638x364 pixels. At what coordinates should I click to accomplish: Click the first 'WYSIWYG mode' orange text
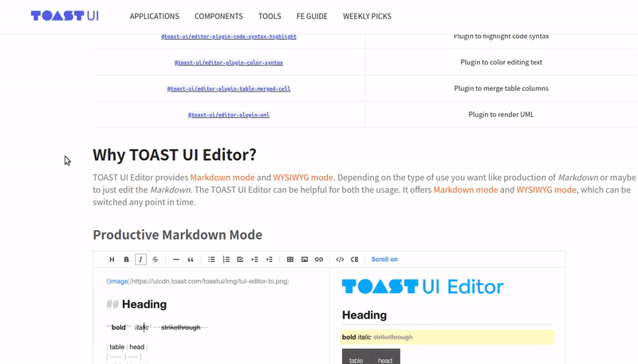pos(303,178)
